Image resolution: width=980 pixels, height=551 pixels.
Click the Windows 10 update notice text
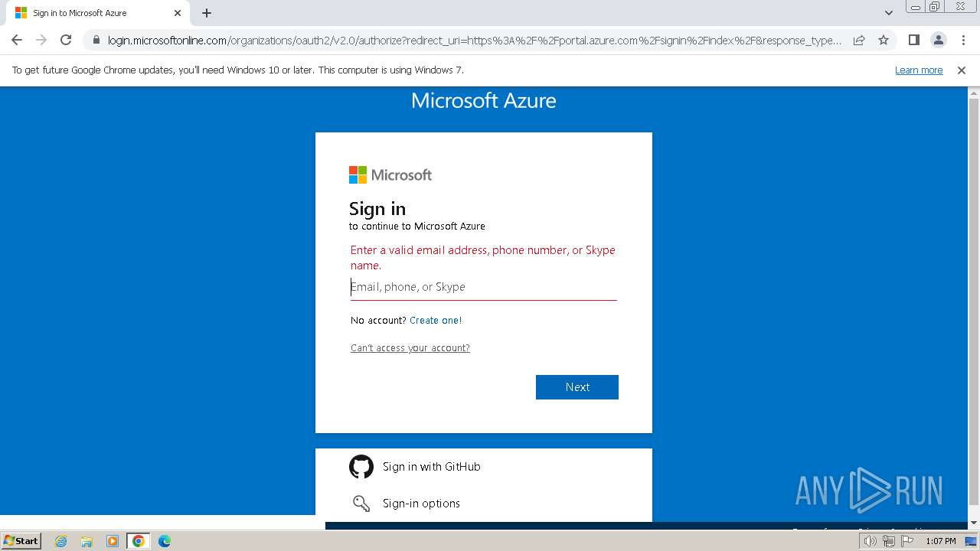coord(238,70)
